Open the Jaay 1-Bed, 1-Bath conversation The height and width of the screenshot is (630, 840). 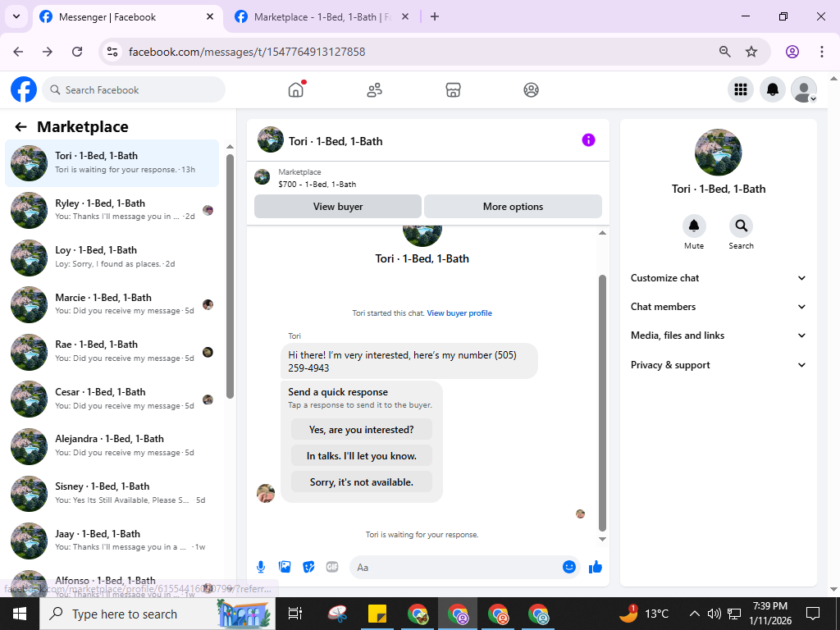pyautogui.click(x=112, y=540)
